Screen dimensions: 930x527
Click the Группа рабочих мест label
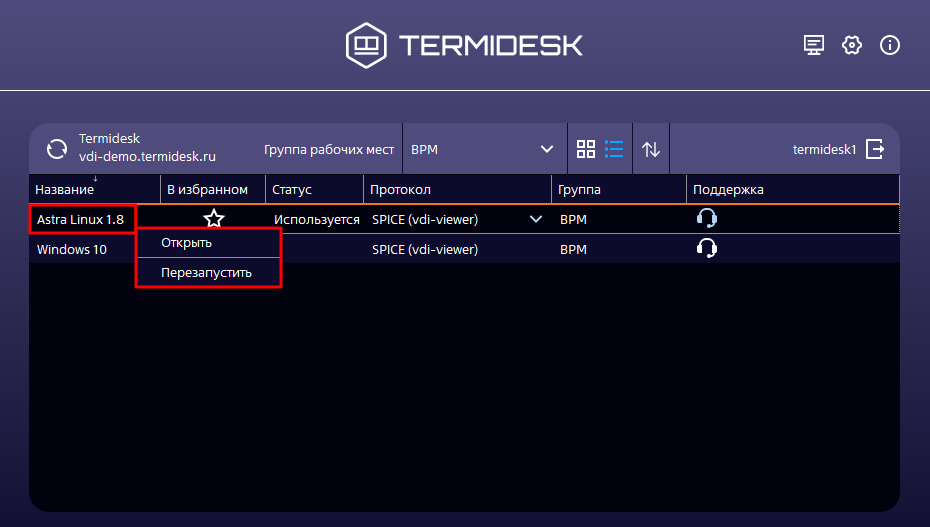pyautogui.click(x=329, y=150)
